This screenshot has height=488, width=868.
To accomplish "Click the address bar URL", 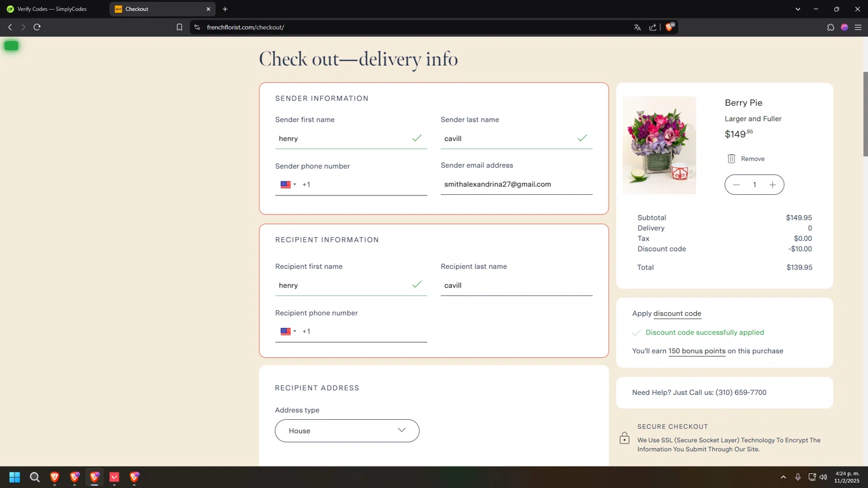I will (245, 27).
